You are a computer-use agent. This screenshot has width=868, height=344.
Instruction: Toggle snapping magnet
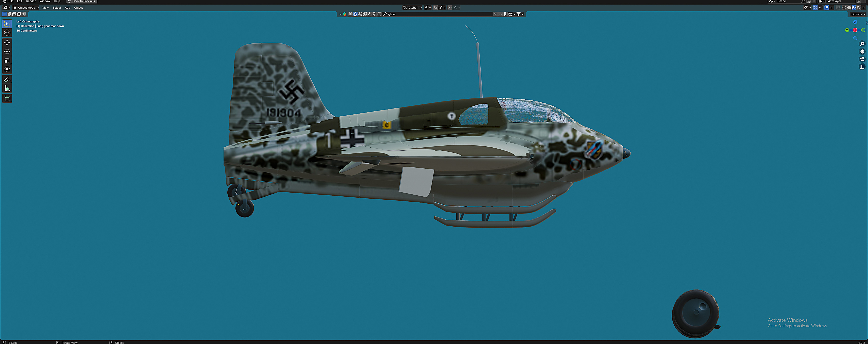[x=436, y=7]
